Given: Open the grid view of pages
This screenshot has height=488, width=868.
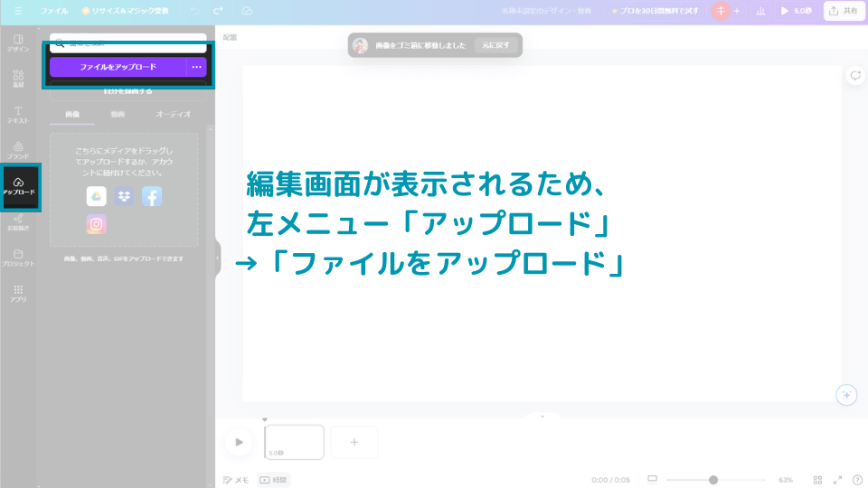Looking at the screenshot, I should [817, 480].
